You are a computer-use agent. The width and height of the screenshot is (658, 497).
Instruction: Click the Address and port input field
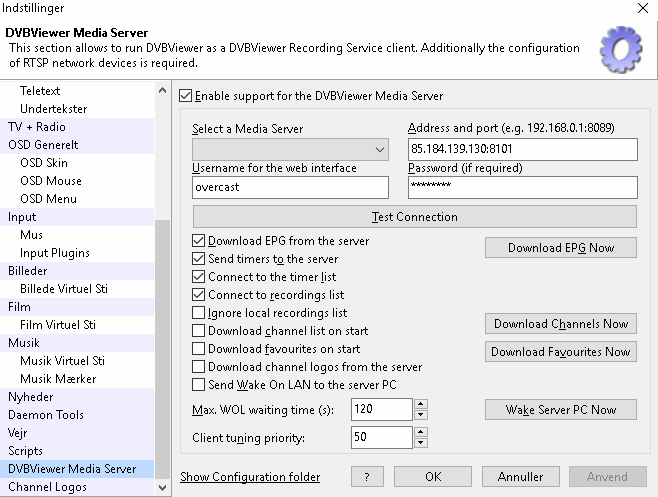click(x=523, y=149)
